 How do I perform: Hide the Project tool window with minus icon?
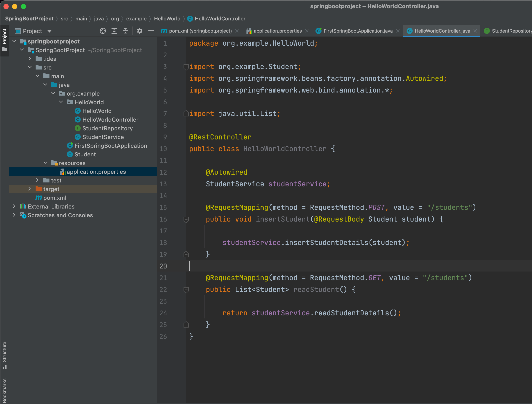tap(151, 31)
